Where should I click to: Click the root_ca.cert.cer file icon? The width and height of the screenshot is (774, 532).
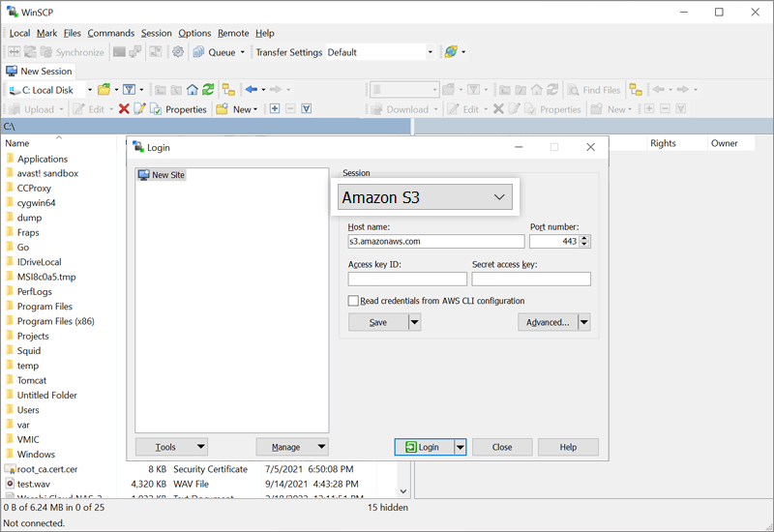click(10, 469)
